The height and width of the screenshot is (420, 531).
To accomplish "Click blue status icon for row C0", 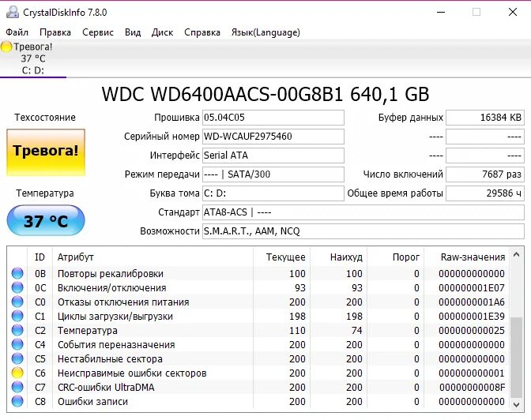I will (17, 302).
